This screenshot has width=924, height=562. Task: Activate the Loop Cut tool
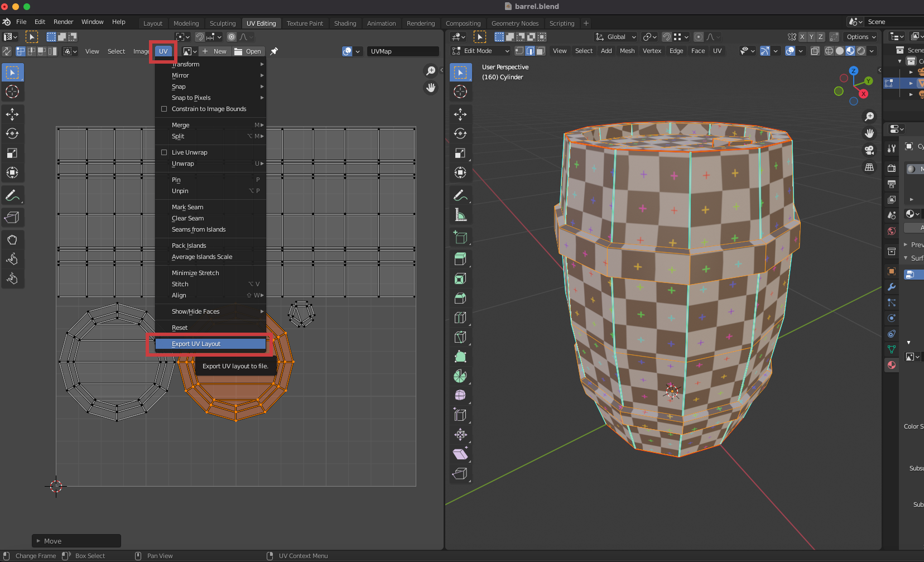[x=460, y=318]
